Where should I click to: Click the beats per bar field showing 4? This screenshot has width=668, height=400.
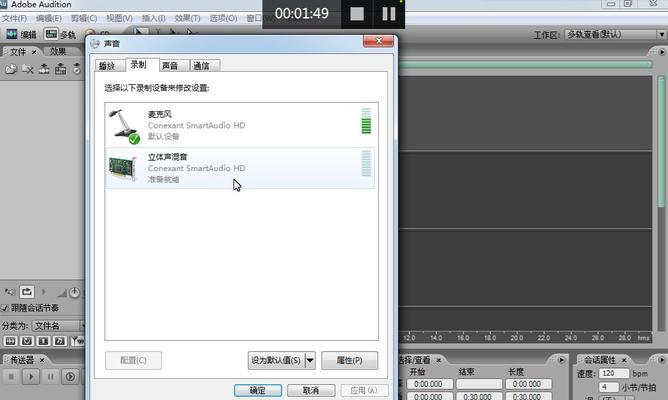coord(609,387)
